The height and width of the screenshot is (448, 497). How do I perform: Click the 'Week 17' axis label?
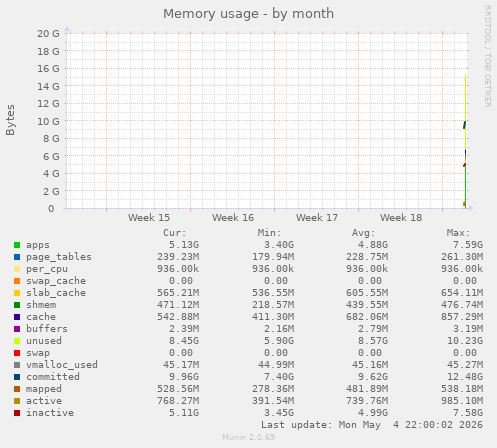[x=317, y=218]
